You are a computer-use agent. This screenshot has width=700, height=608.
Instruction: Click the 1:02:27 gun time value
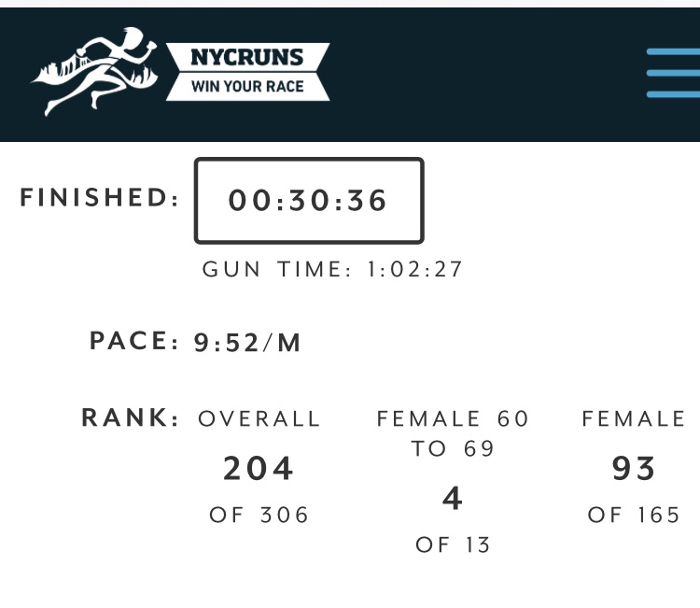coord(415,270)
